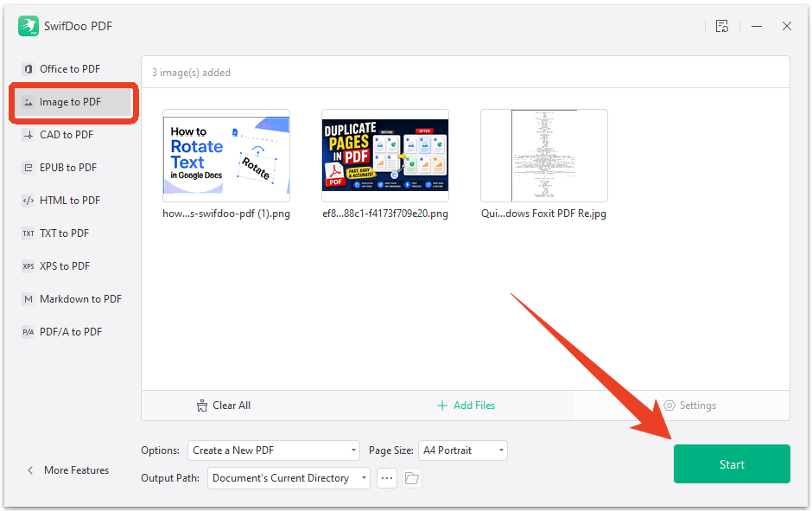
Task: Click the SwifDoo PDF bird logo
Action: [29, 26]
